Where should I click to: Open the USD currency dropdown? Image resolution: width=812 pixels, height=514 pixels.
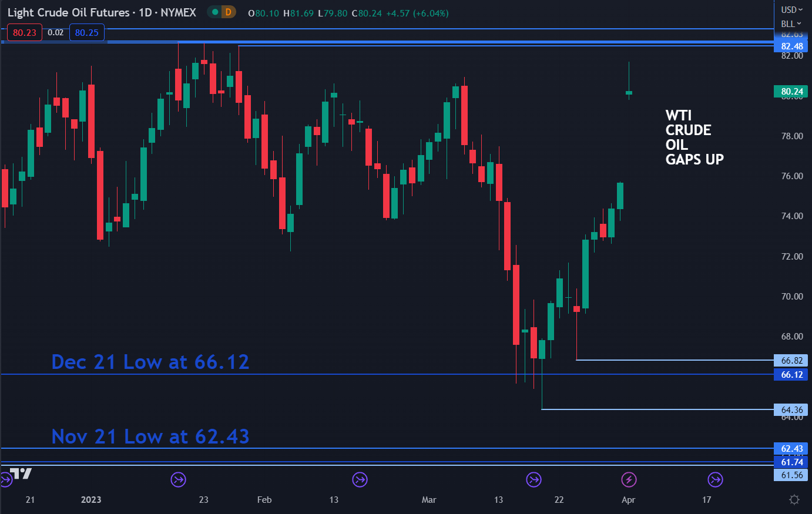click(x=791, y=10)
